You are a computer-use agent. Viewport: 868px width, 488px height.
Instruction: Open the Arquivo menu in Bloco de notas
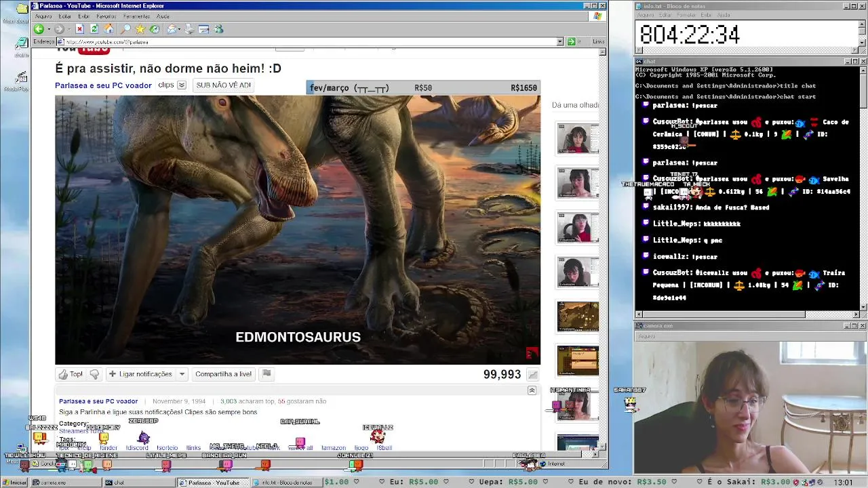[645, 15]
